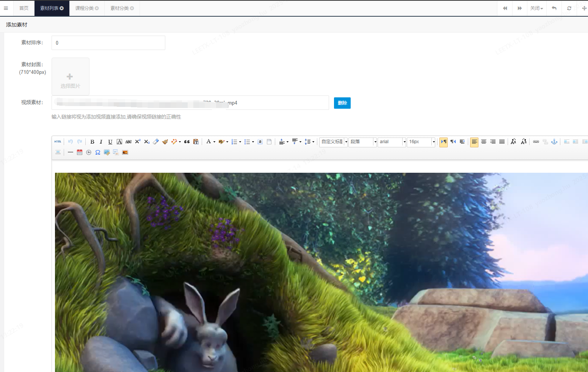Image resolution: width=588 pixels, height=372 pixels.
Task: Clear the document with blank page icon
Action: pyautogui.click(x=269, y=142)
